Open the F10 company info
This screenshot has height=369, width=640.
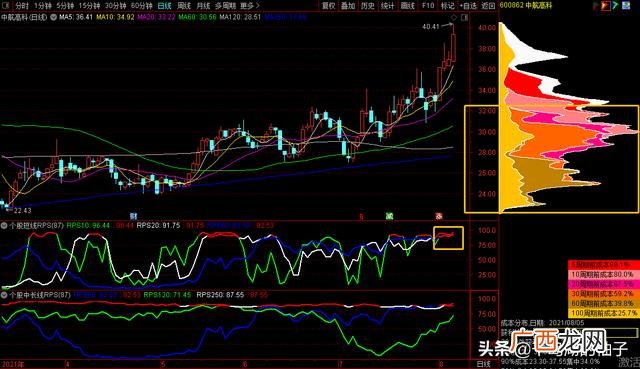point(428,6)
